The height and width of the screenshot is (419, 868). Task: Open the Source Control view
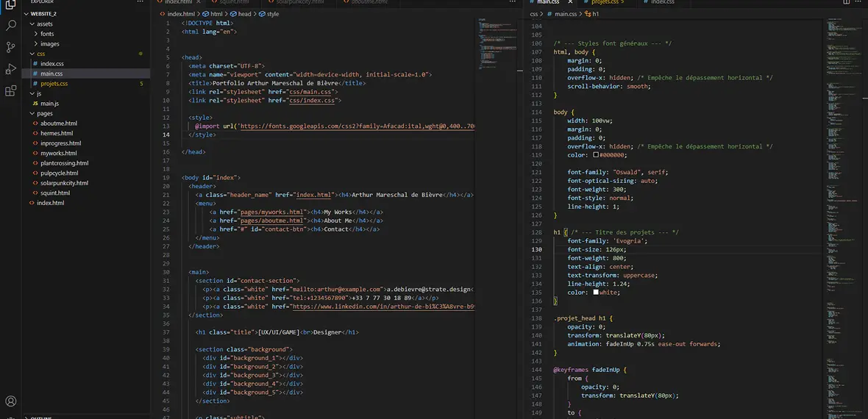[11, 47]
